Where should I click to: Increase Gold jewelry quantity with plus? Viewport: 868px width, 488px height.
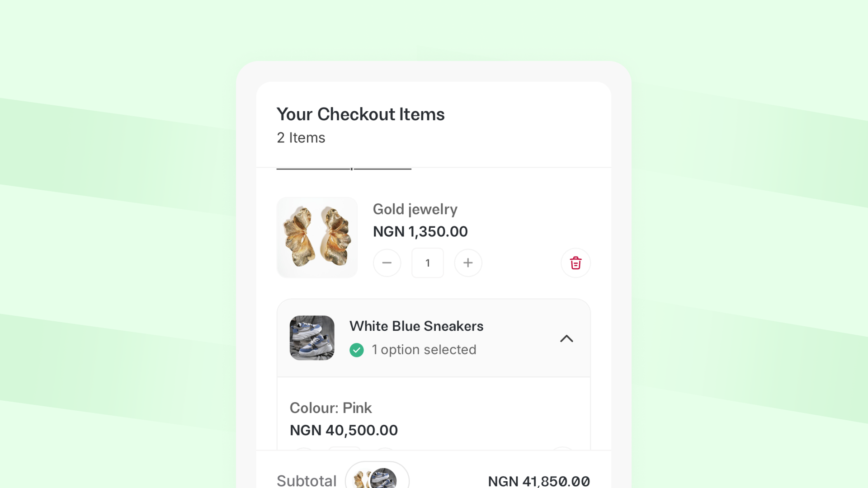tap(468, 263)
